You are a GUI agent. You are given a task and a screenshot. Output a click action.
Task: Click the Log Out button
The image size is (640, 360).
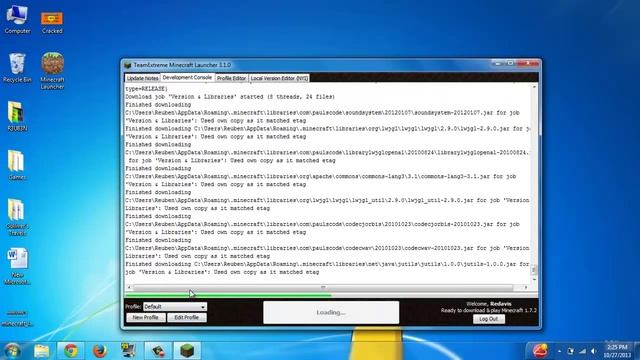point(489,319)
